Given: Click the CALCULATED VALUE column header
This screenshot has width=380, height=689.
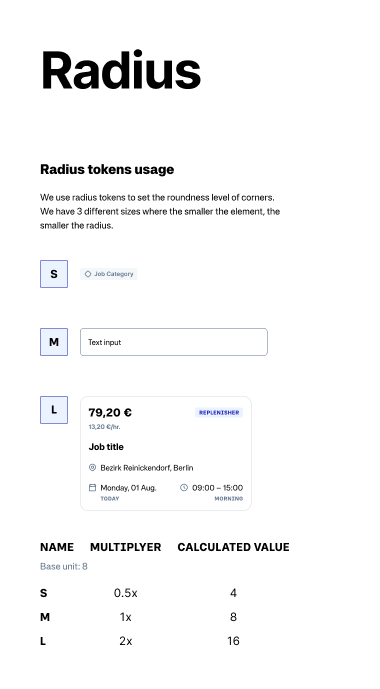Looking at the screenshot, I should point(233,547).
